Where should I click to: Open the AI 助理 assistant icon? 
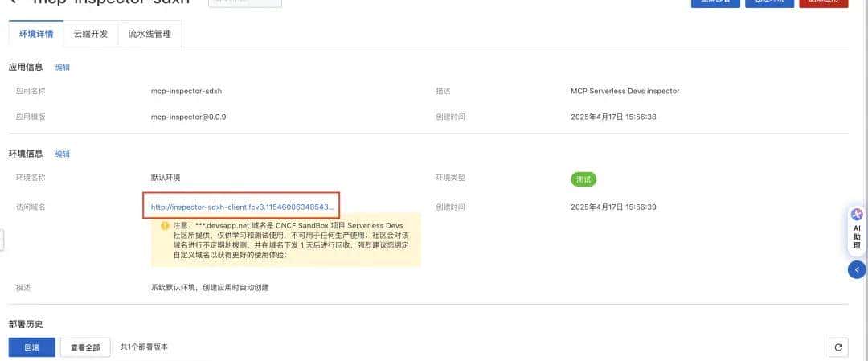click(857, 231)
